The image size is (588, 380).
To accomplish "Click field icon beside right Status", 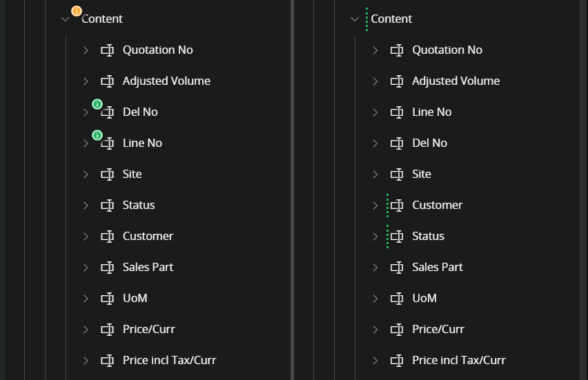I will coord(397,237).
